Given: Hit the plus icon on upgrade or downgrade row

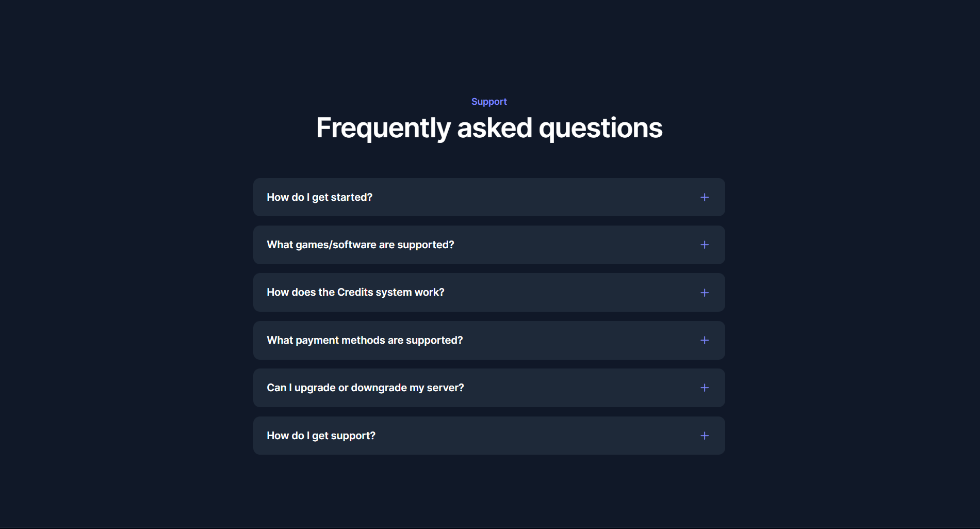Looking at the screenshot, I should 704,388.
